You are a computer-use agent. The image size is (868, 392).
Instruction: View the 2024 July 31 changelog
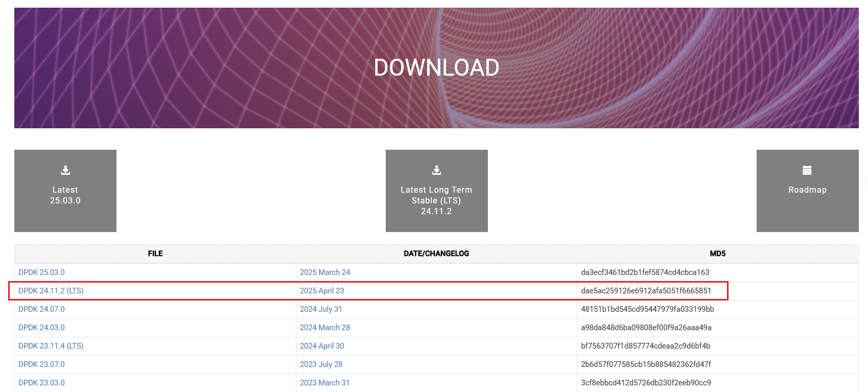321,309
